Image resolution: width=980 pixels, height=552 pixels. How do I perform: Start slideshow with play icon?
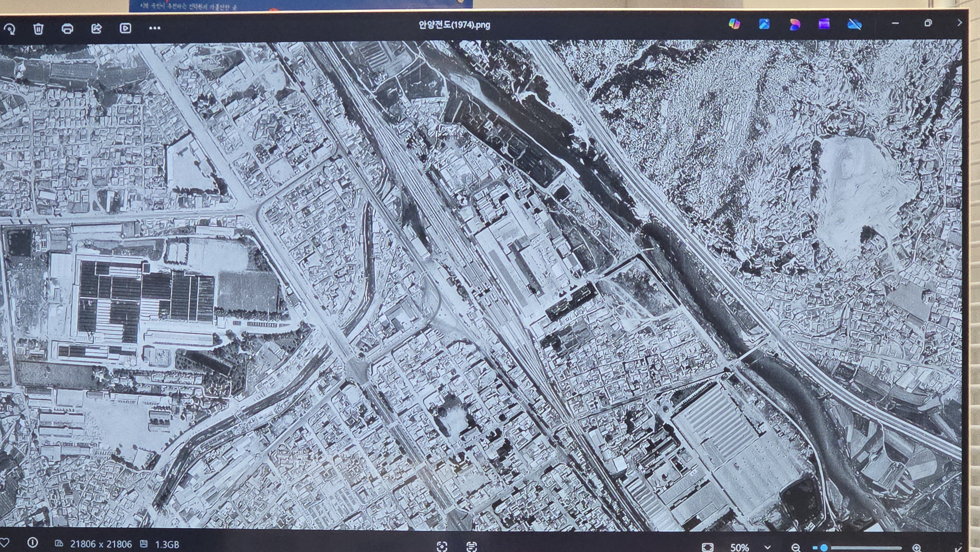click(125, 28)
